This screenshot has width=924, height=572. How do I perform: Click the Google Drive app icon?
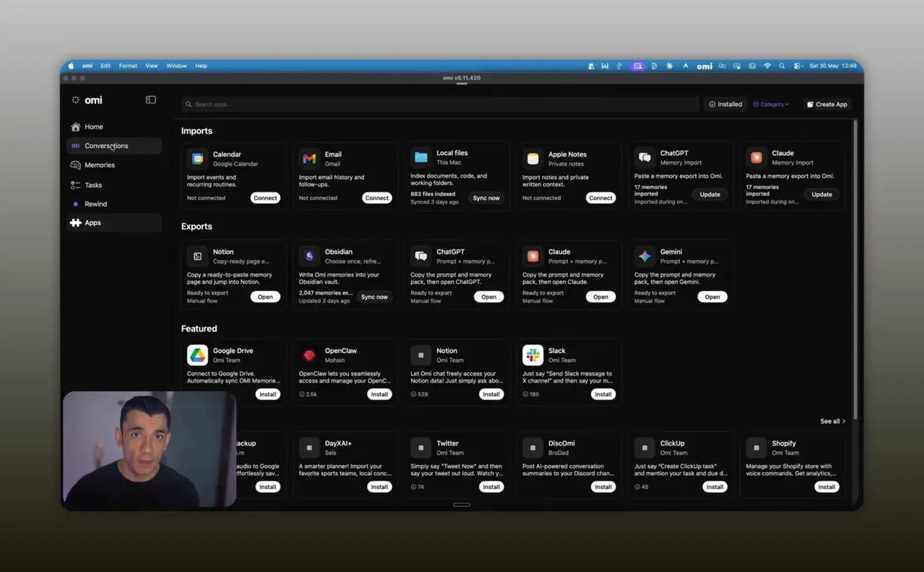pos(197,355)
